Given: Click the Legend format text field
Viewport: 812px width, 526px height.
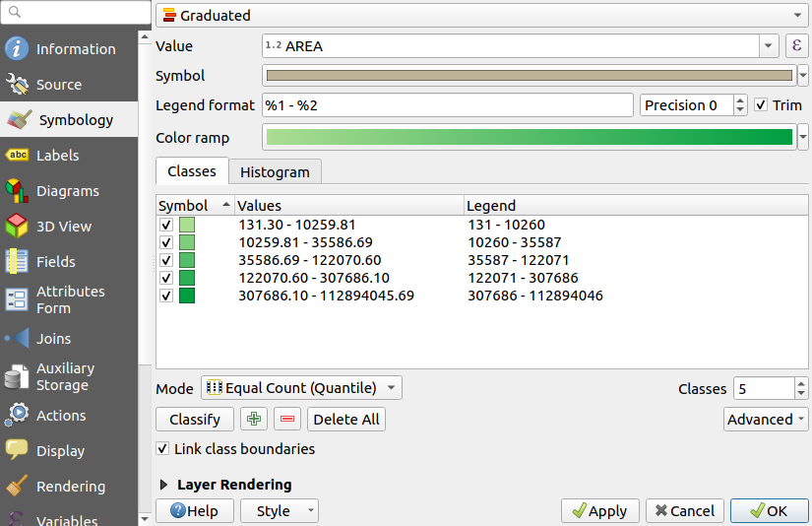Looking at the screenshot, I should click(447, 105).
